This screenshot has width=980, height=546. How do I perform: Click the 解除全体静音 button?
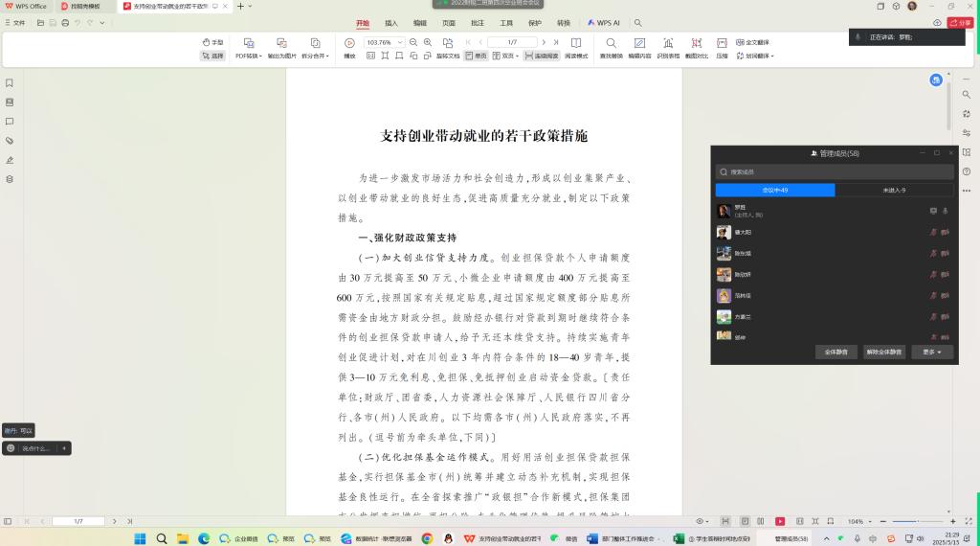[x=884, y=352]
